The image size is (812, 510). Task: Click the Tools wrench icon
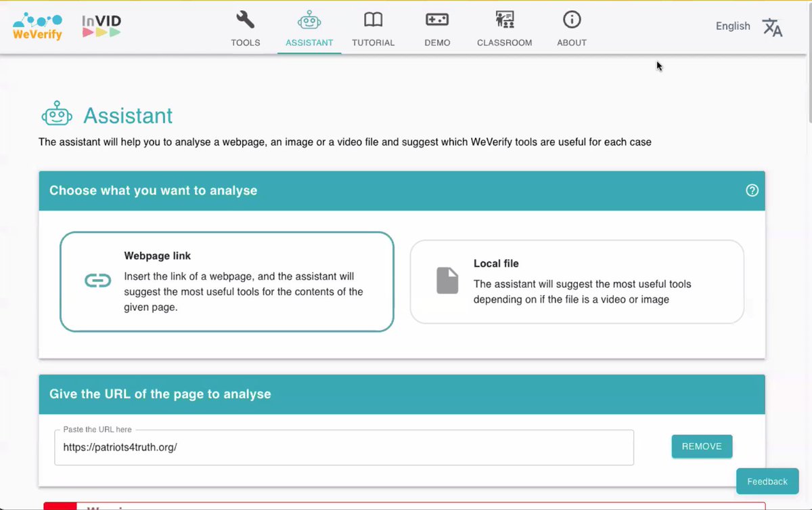pos(245,20)
